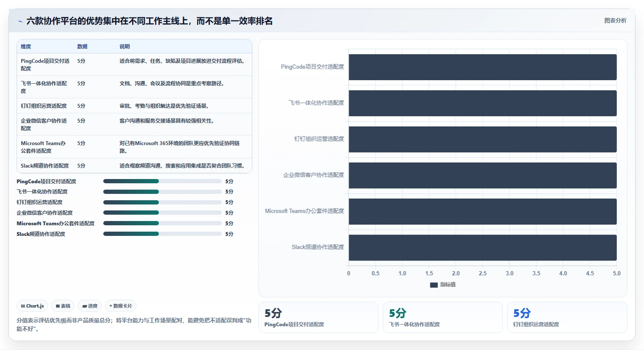
Task: Click the 钉钉组织运营适配度 progress bar
Action: click(x=162, y=202)
